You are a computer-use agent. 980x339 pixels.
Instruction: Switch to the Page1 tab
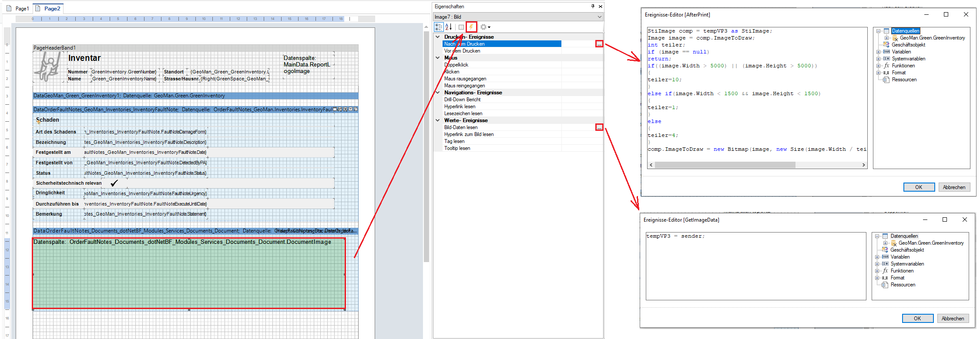click(18, 9)
